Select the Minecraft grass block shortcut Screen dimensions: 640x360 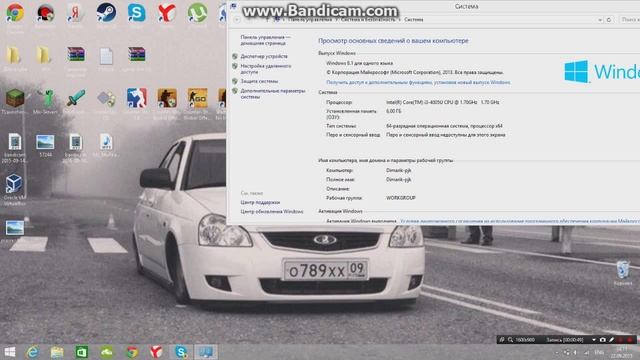tap(15, 98)
